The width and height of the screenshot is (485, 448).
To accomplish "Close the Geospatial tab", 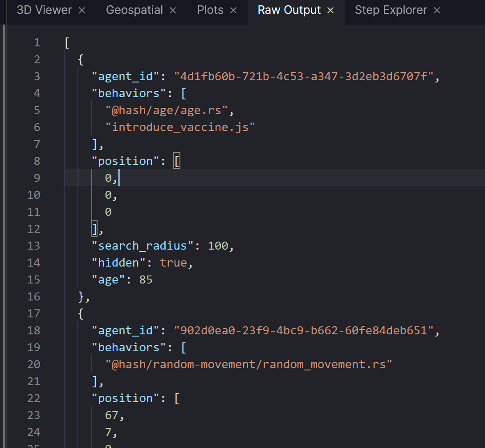I will point(173,11).
